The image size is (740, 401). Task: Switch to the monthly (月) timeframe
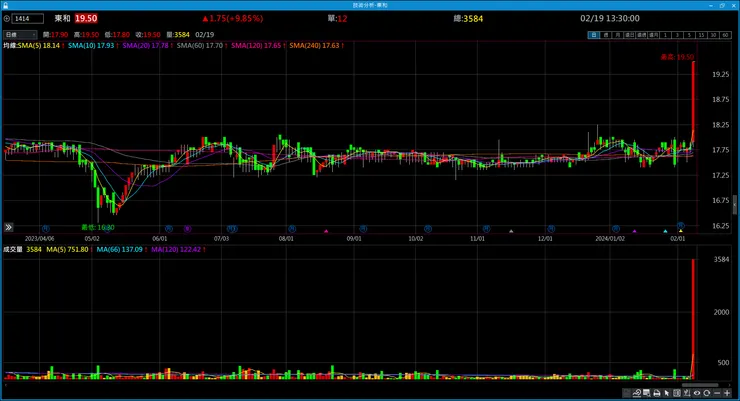618,35
